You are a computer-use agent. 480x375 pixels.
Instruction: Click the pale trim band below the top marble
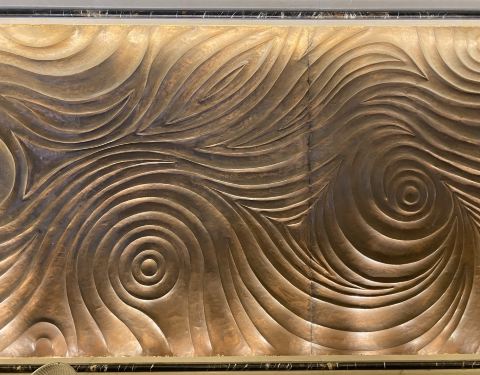[240, 22]
